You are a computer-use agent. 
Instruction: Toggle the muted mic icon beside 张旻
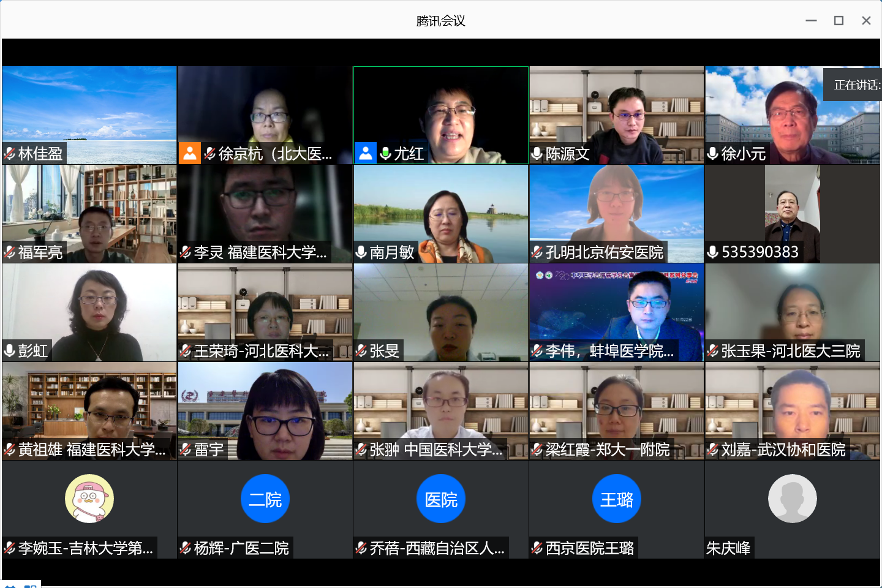point(361,351)
